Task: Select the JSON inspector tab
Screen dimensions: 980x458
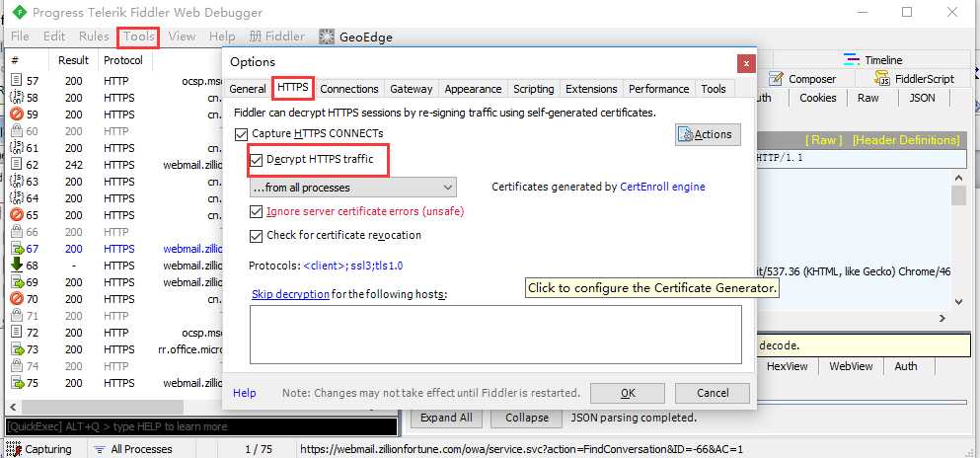Action: coord(922,98)
